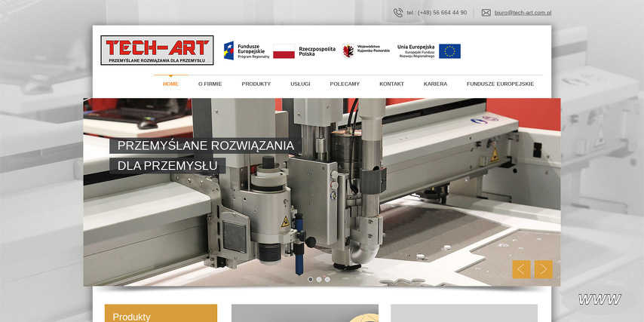This screenshot has height=322, width=644.
Task: Go to the HOME menu item
Action: (x=170, y=84)
